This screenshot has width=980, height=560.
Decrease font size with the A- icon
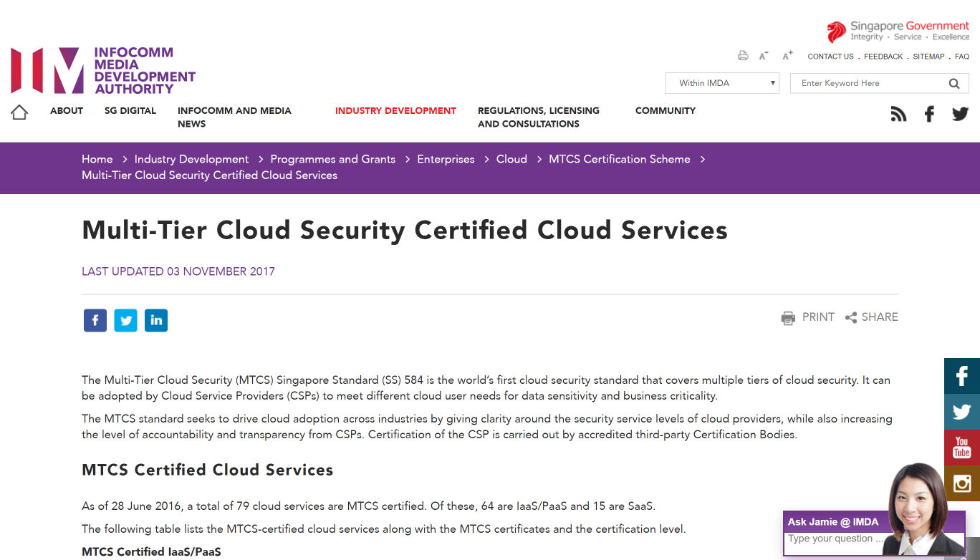[x=763, y=55]
